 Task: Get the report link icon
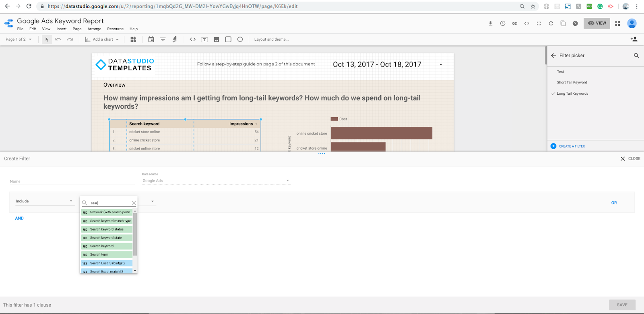click(514, 23)
